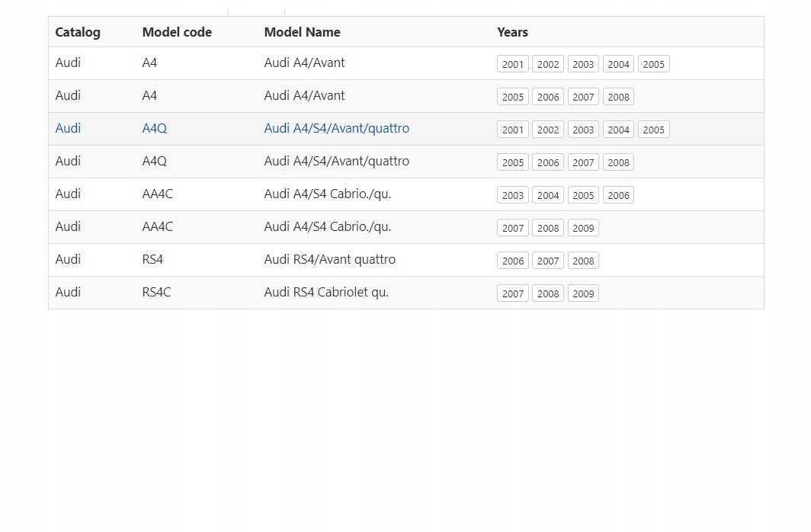The image size is (811, 532).
Task: Click the Model Name column header
Action: click(x=302, y=32)
